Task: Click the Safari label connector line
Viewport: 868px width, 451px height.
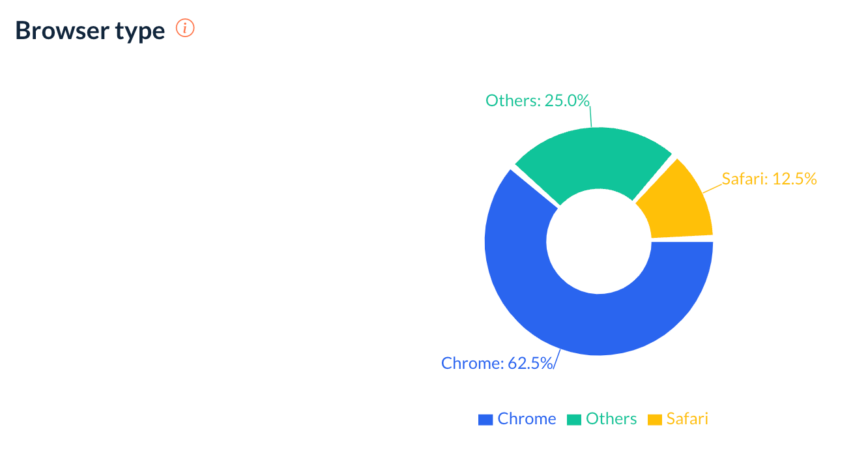Action: coord(712,188)
